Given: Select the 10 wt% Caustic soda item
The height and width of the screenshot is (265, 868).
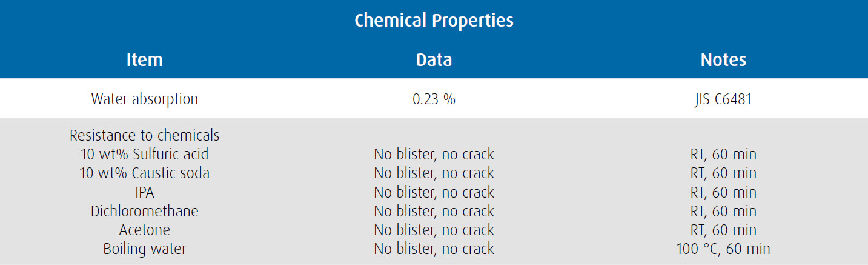Looking at the screenshot, I should tap(145, 173).
